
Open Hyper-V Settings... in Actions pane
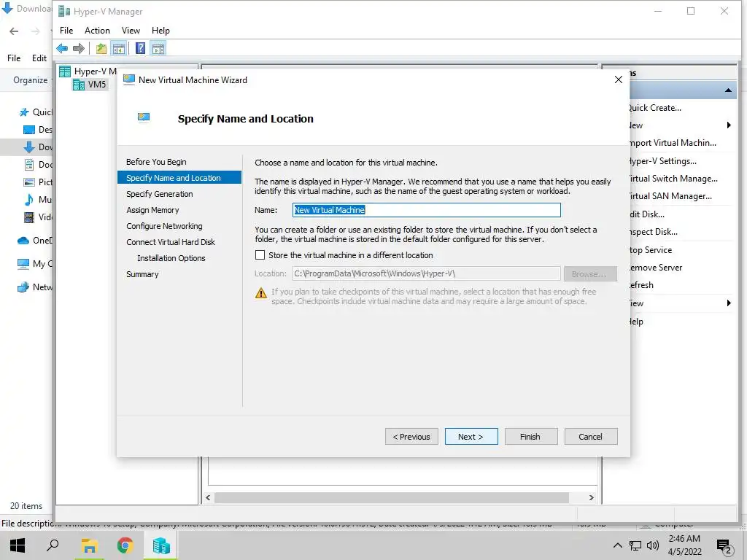pyautogui.click(x=662, y=161)
